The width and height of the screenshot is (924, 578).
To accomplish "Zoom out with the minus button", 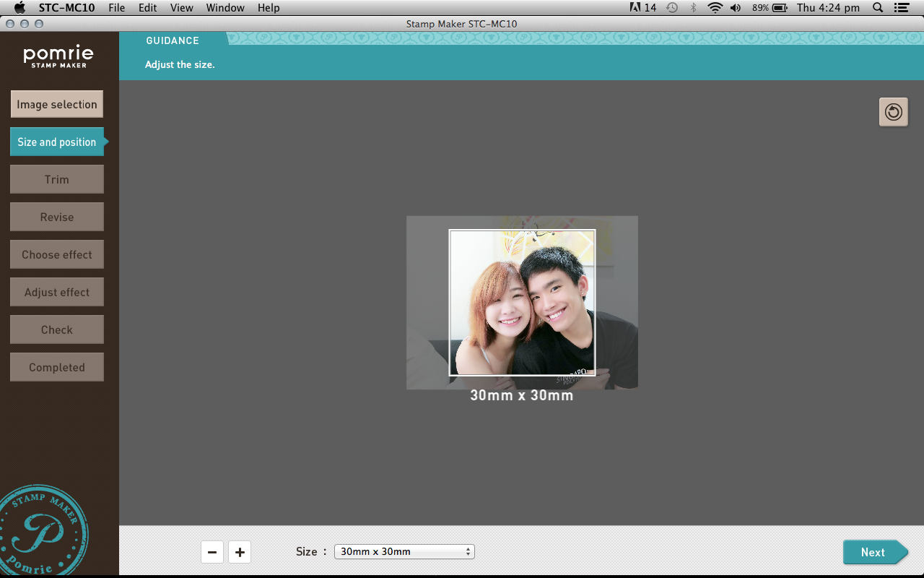I will point(212,552).
